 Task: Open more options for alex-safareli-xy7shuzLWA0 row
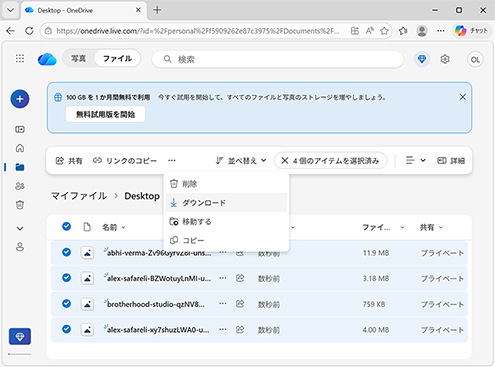(223, 330)
